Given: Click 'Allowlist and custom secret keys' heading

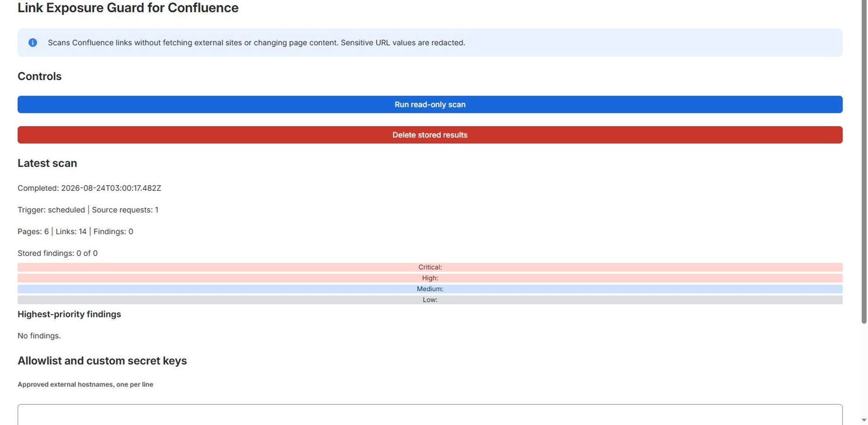Looking at the screenshot, I should point(102,361).
